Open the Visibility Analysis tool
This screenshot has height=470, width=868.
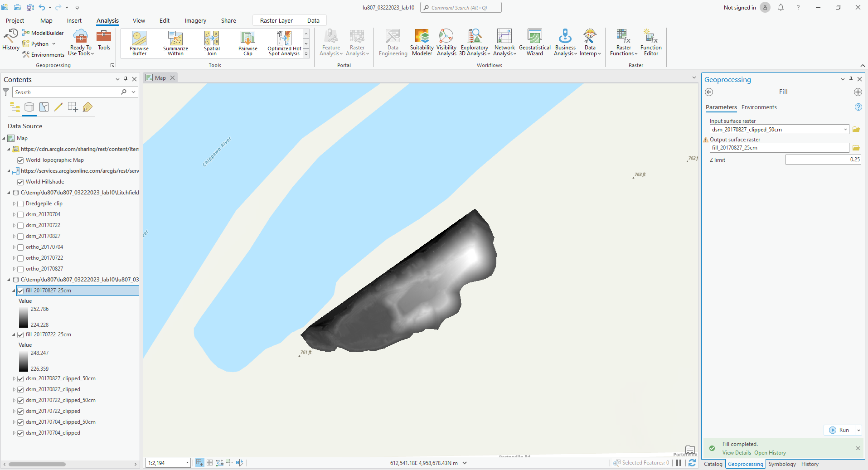[x=446, y=43]
